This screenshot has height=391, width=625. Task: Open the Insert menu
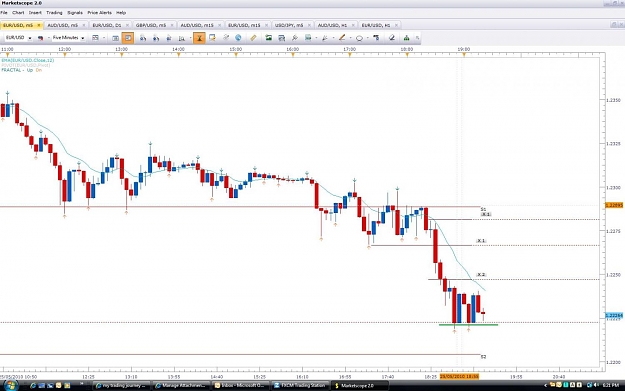35,13
